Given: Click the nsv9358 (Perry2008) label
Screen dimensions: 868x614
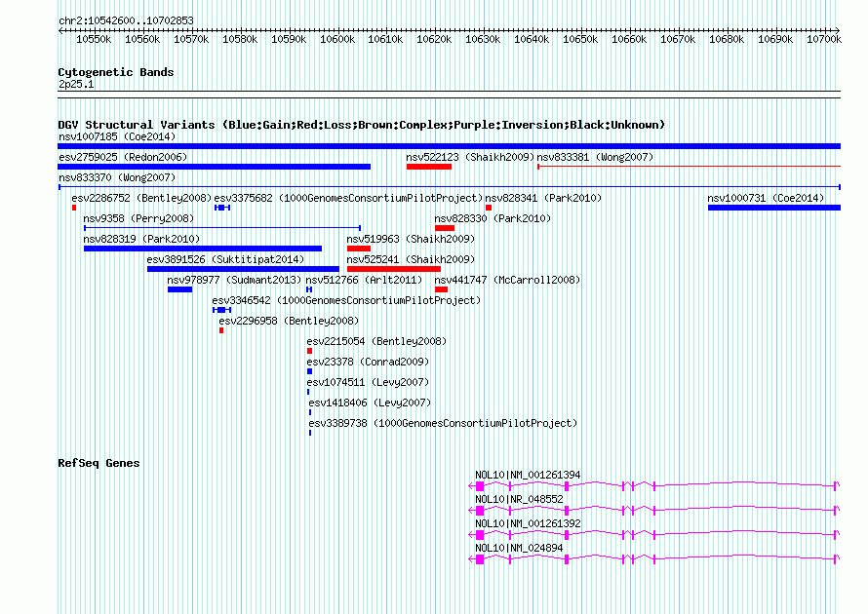Looking at the screenshot, I should pos(138,218).
